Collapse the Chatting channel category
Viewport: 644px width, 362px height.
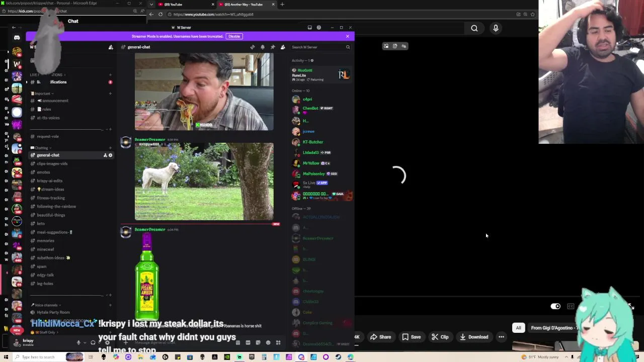point(41,148)
